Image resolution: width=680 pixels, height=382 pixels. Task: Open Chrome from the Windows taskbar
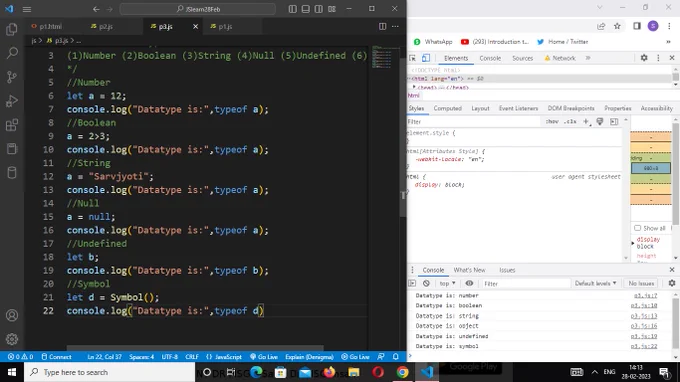(402, 372)
